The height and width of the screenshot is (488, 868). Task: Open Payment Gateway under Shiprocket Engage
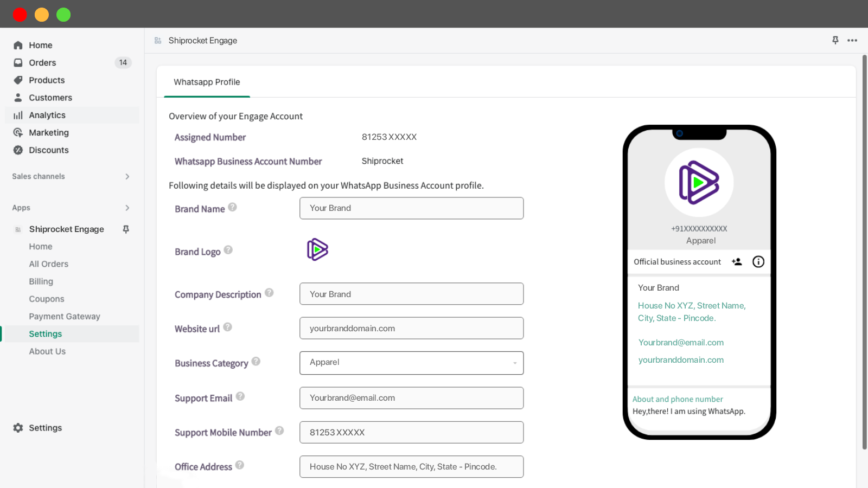coord(65,317)
